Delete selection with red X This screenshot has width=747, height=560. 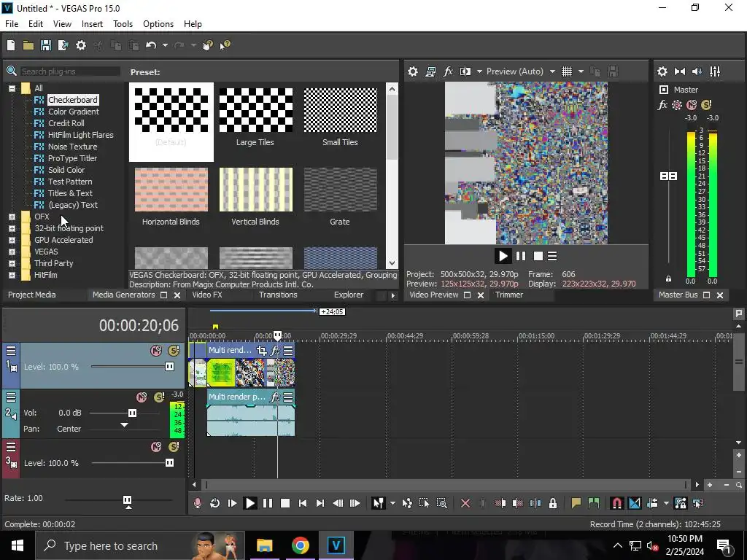(x=465, y=503)
